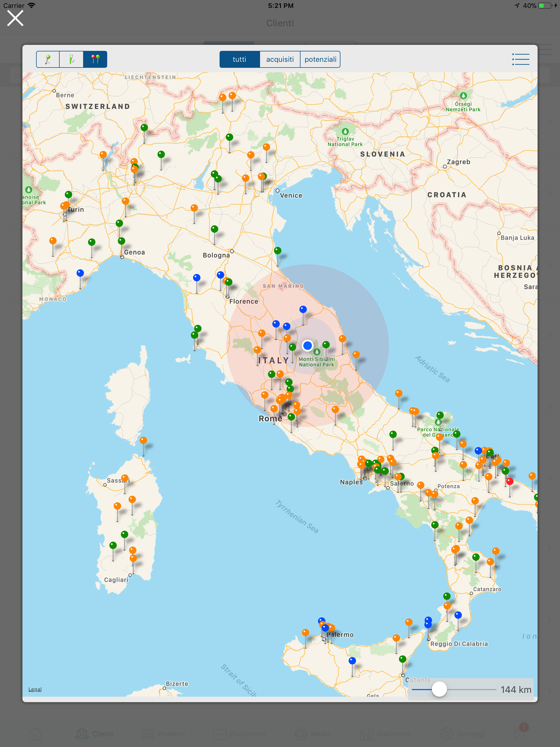Screen dimensions: 560x747
Task: Tap the orange pin left of Potenza label
Action: [x=421, y=485]
